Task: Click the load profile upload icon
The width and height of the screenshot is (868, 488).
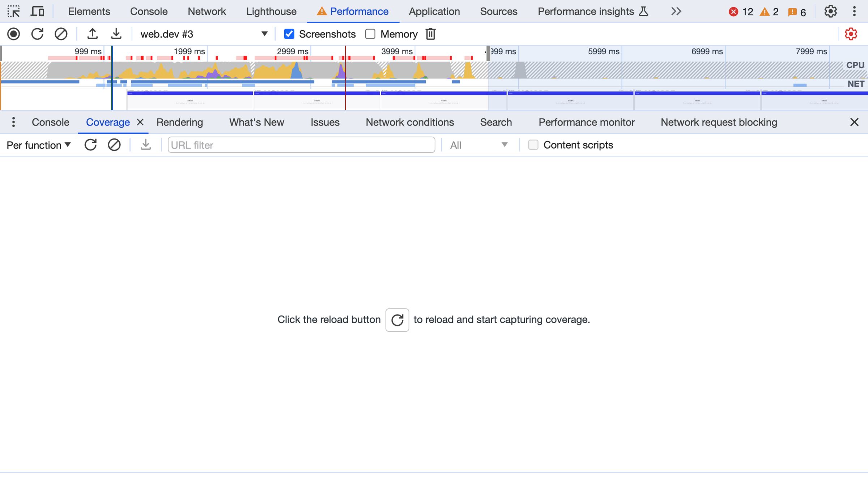Action: point(92,34)
